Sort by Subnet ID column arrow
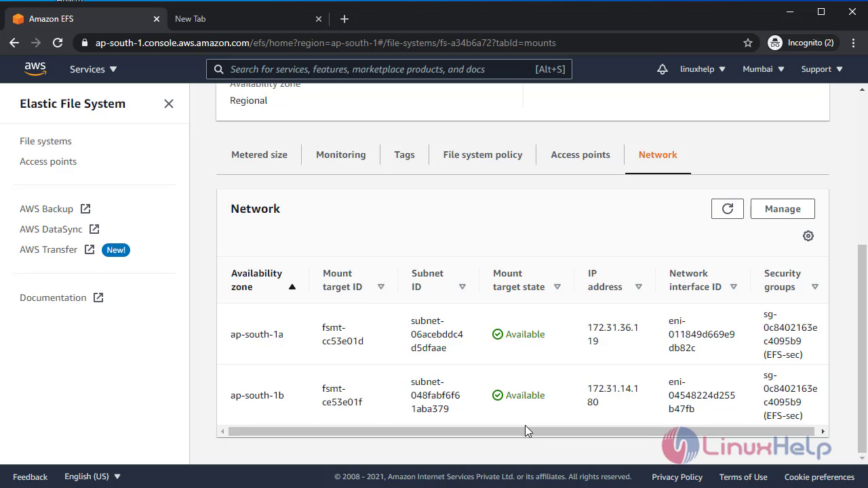Screen dimensions: 868x488 [x=462, y=287]
